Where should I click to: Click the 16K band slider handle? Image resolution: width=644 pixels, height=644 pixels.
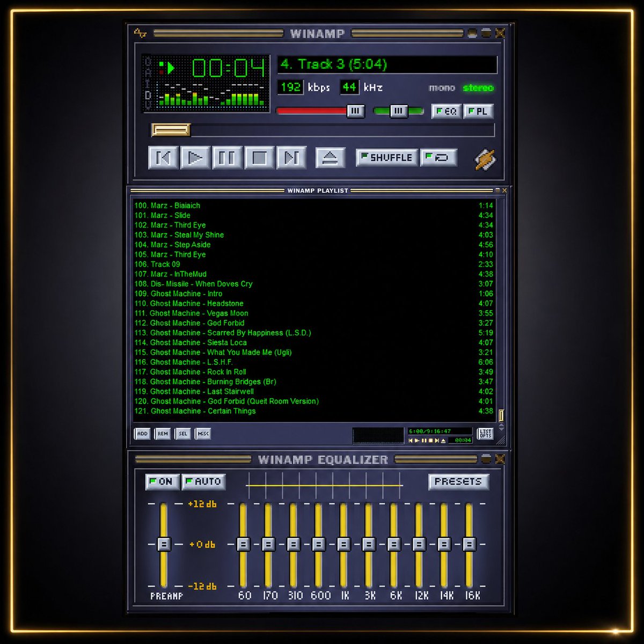tap(469, 544)
